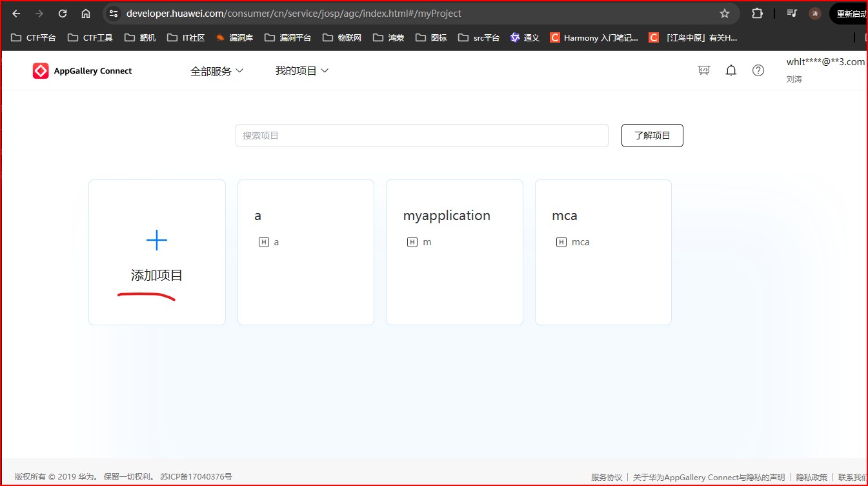The image size is (868, 486).
Task: Open the browser extensions puzzle icon
Action: [x=757, y=14]
